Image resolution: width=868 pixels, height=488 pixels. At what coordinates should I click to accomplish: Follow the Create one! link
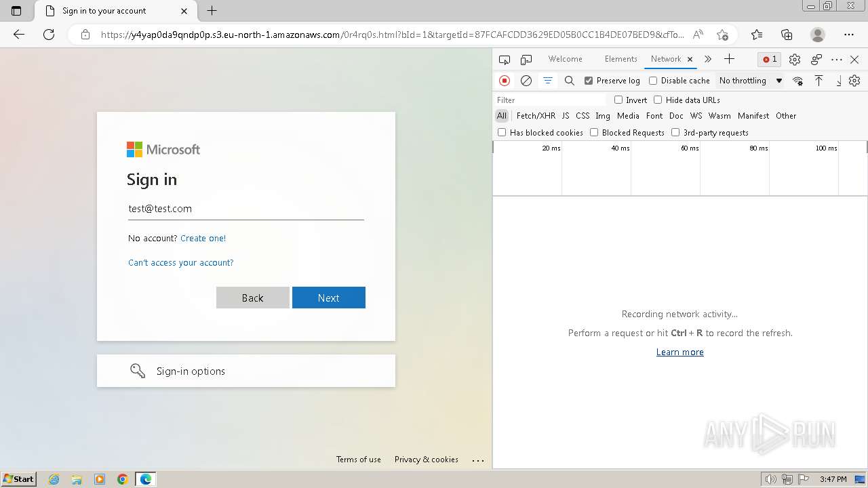click(x=203, y=239)
